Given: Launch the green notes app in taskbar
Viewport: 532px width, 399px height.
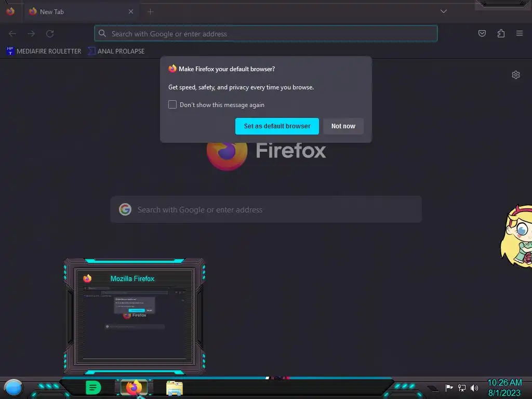Looking at the screenshot, I should pos(94,388).
